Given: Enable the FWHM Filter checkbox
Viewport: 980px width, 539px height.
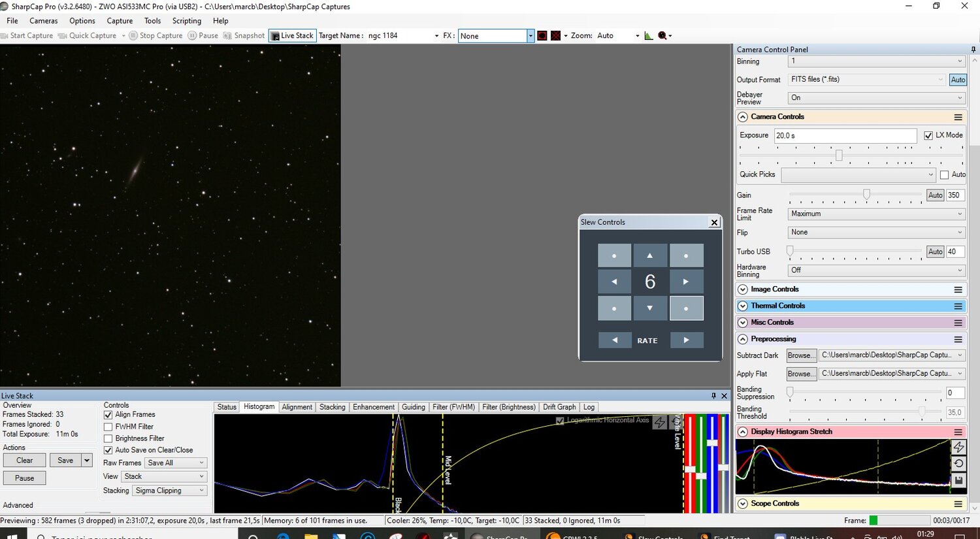Looking at the screenshot, I should [x=108, y=427].
